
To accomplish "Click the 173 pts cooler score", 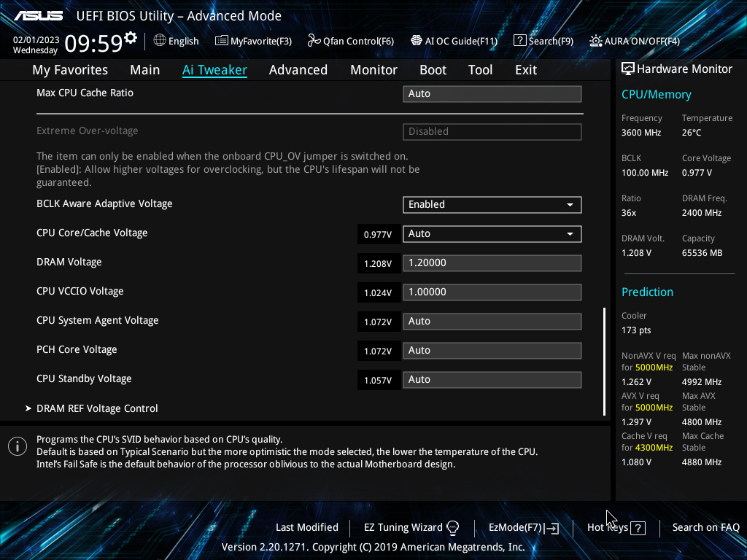I will tap(636, 330).
